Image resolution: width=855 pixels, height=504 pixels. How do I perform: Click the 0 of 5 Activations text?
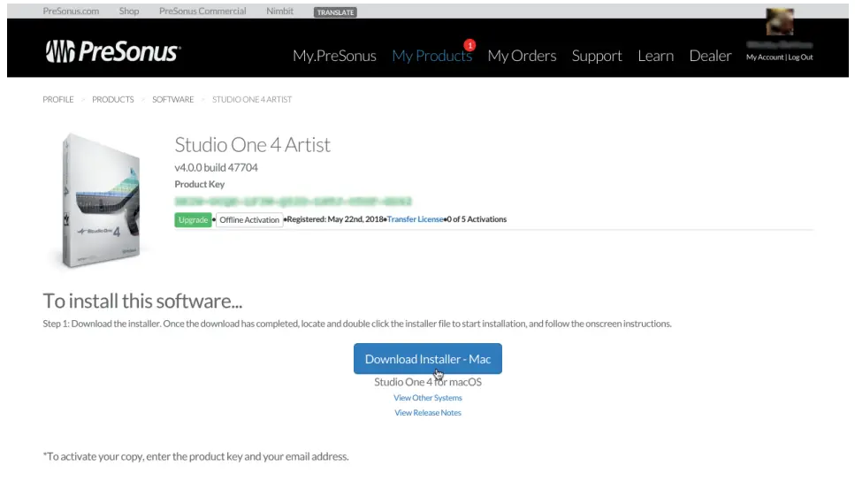point(477,219)
